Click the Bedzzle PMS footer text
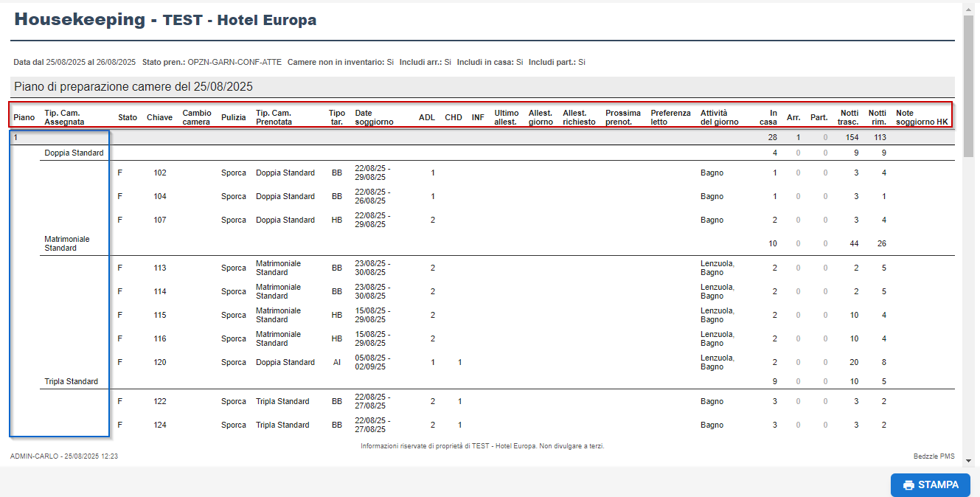980x497 pixels. (x=934, y=457)
